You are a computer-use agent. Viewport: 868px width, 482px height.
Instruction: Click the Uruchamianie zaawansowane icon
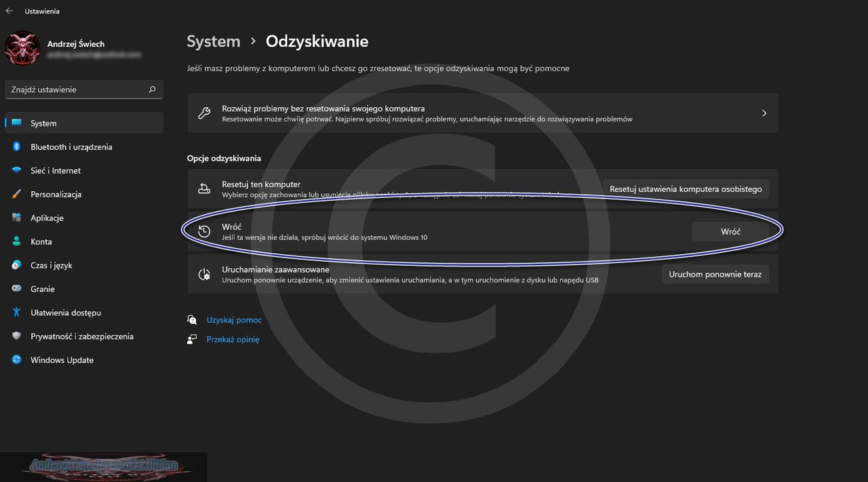[204, 275]
